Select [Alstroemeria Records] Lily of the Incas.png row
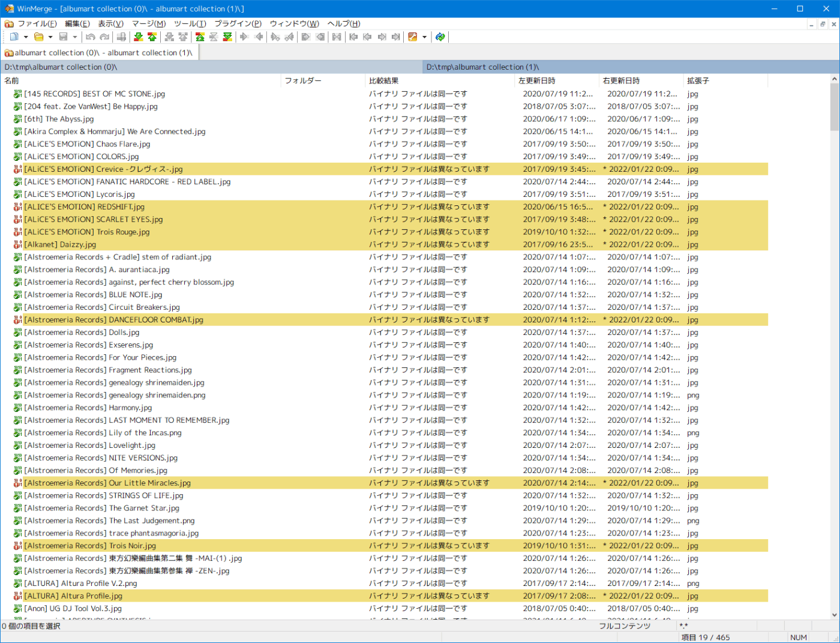Image resolution: width=840 pixels, height=643 pixels. click(x=384, y=433)
